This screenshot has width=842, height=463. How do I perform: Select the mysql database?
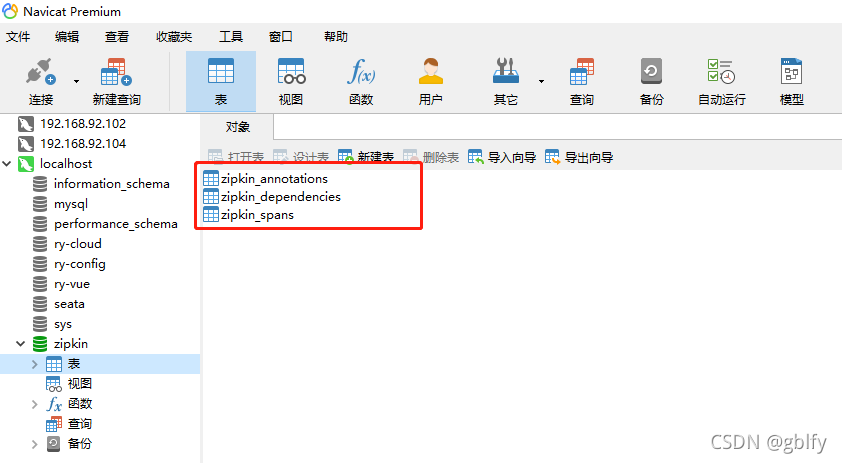(x=60, y=204)
